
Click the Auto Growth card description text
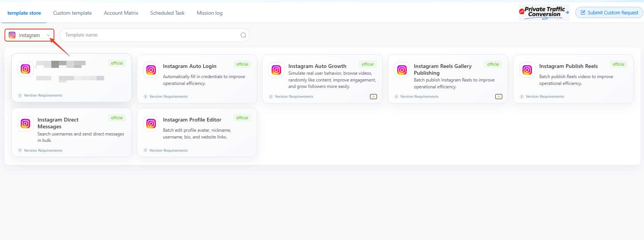click(x=332, y=80)
